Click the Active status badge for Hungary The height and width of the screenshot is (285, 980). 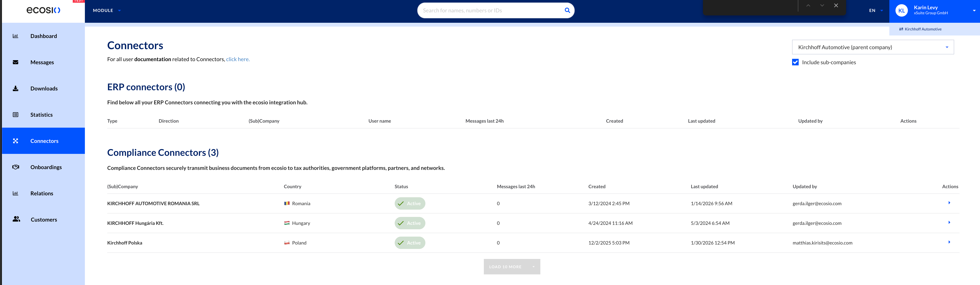[410, 223]
